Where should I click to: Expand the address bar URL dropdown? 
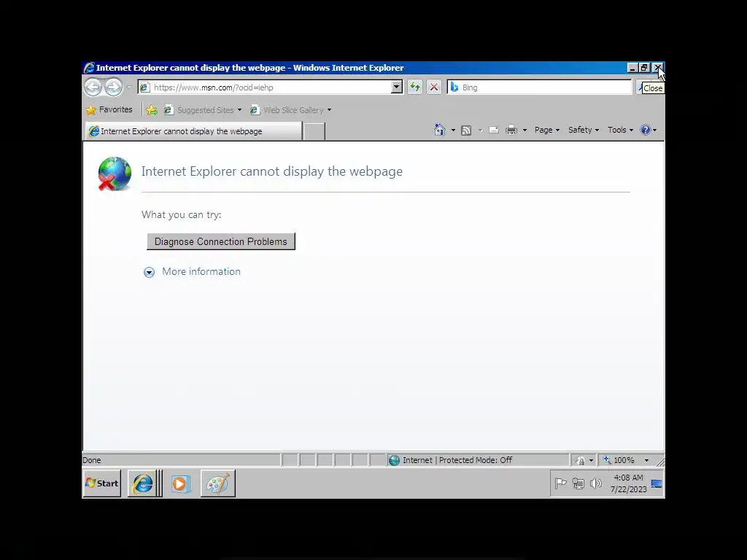point(396,87)
